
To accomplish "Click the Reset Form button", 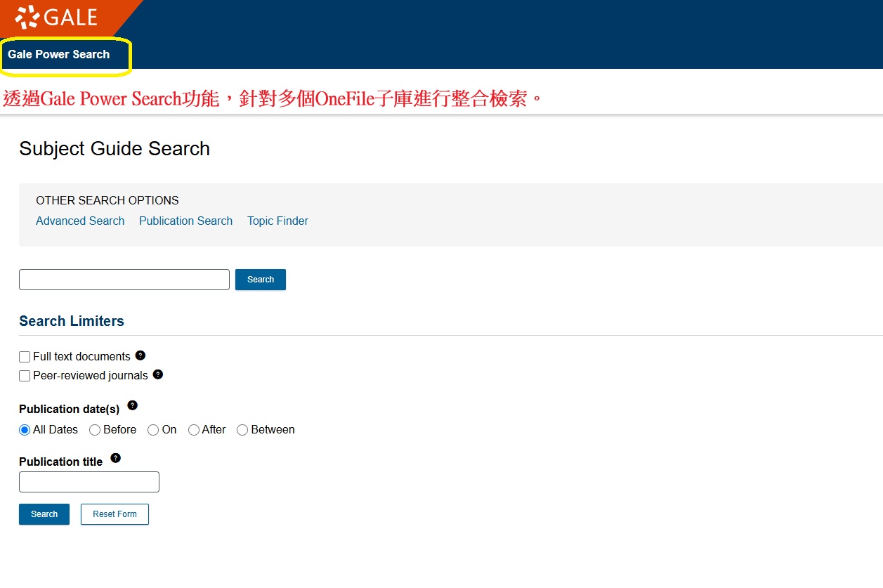I will tap(115, 514).
